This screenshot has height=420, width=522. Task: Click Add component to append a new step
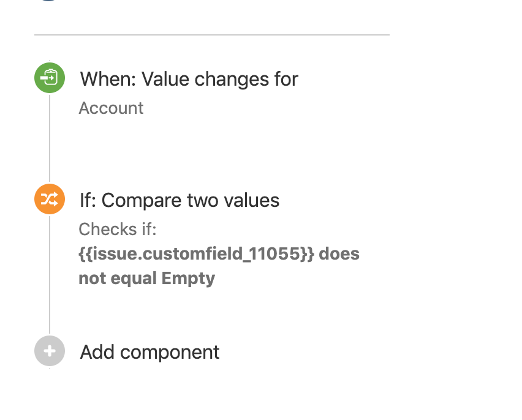[x=149, y=351]
